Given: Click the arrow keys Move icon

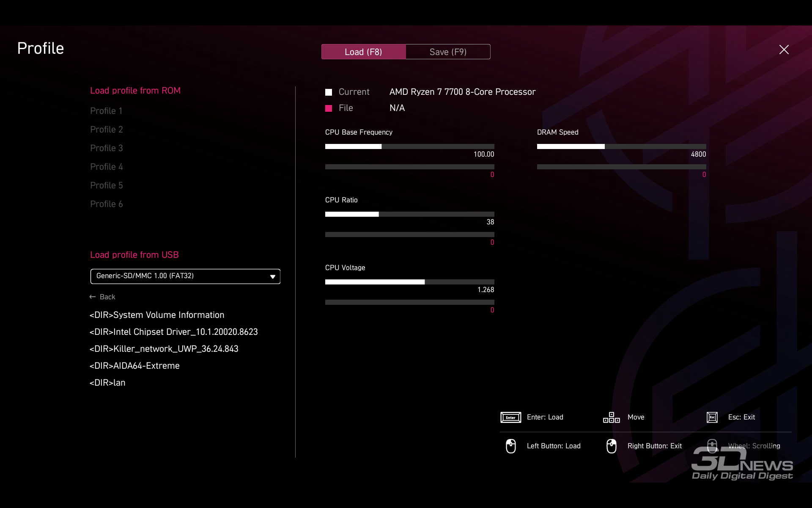Looking at the screenshot, I should 611,417.
